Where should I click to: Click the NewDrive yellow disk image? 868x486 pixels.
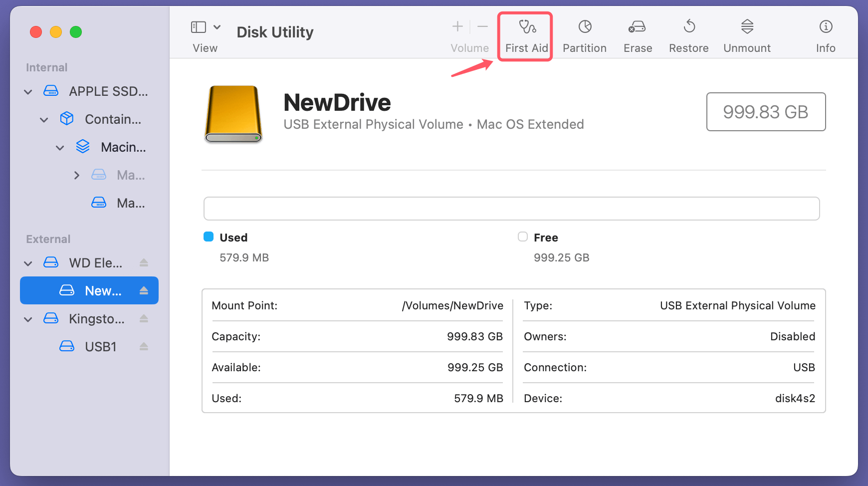tap(233, 114)
